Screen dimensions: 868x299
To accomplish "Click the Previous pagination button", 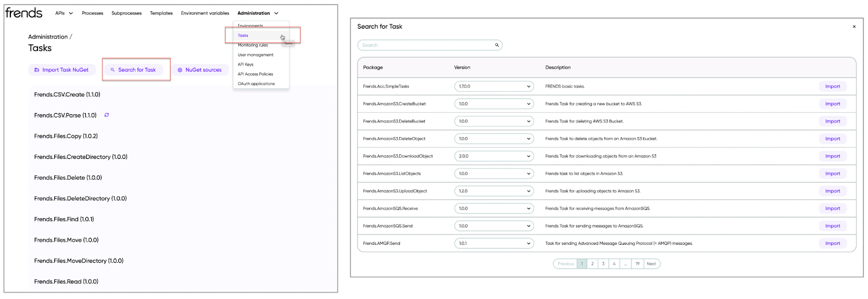I will click(x=565, y=264).
